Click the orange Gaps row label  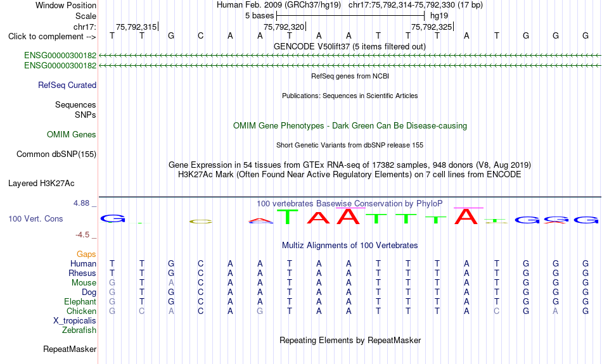(86, 254)
